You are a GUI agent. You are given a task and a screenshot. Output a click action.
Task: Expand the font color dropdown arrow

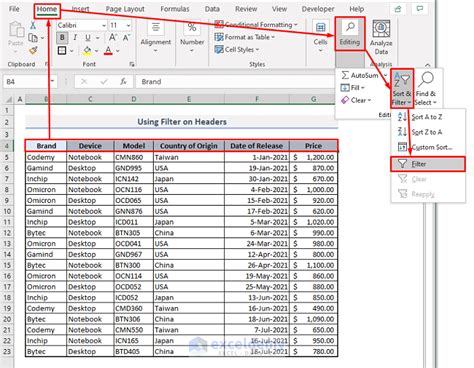[118, 51]
